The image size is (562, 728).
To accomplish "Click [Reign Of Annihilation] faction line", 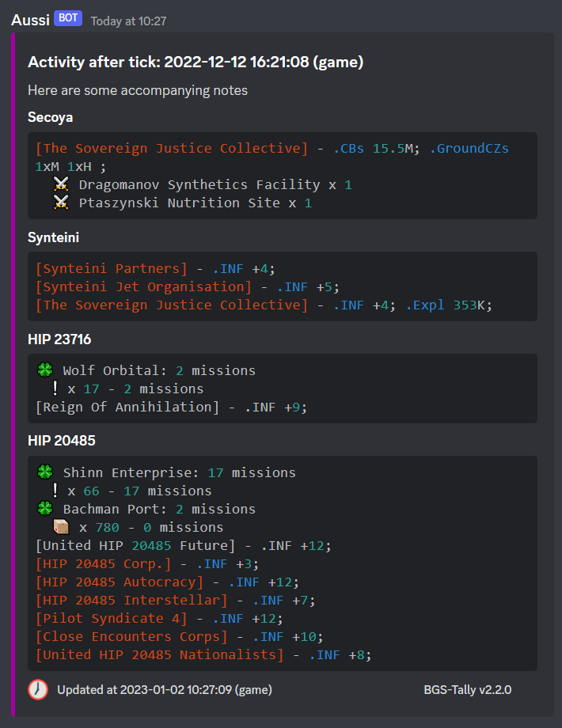I will point(172,408).
